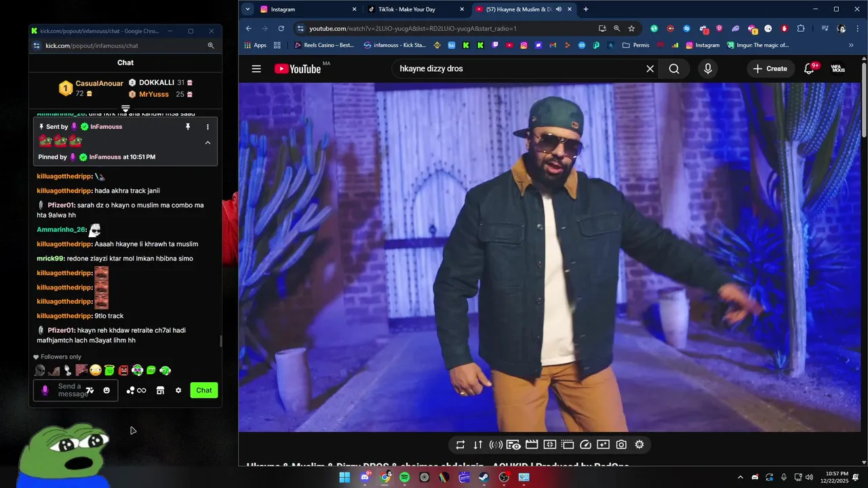
Task: Insert the angry red face emote
Action: [x=123, y=370]
